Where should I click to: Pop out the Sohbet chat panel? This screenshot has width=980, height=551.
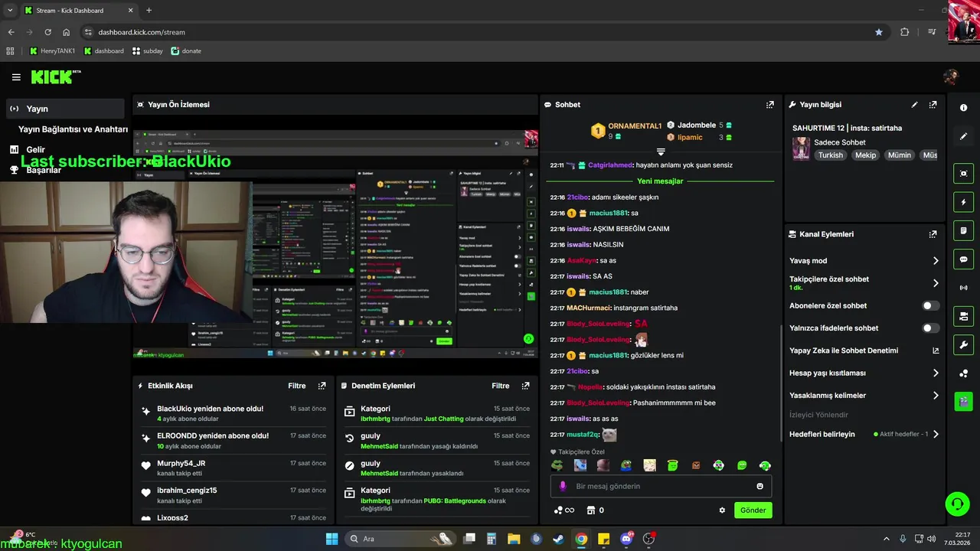769,104
